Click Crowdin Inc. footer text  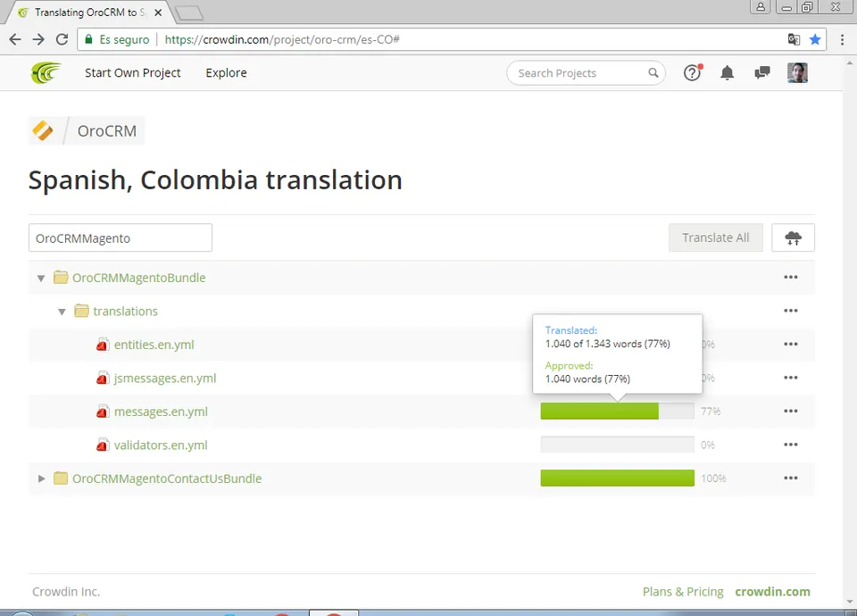pyautogui.click(x=66, y=591)
